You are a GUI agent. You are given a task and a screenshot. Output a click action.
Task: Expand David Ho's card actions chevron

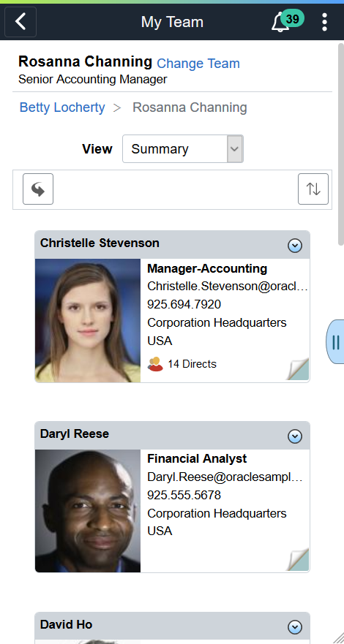coord(295,627)
